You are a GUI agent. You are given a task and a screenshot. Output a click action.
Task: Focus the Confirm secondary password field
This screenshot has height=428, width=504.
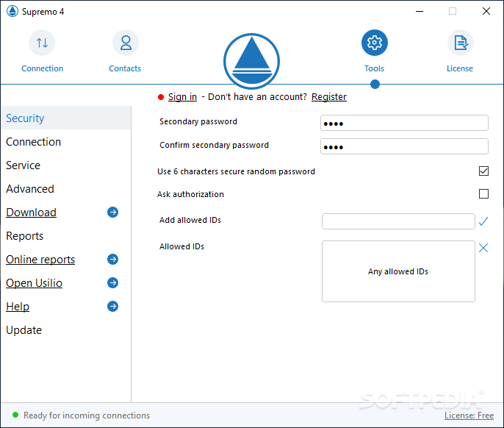[404, 146]
